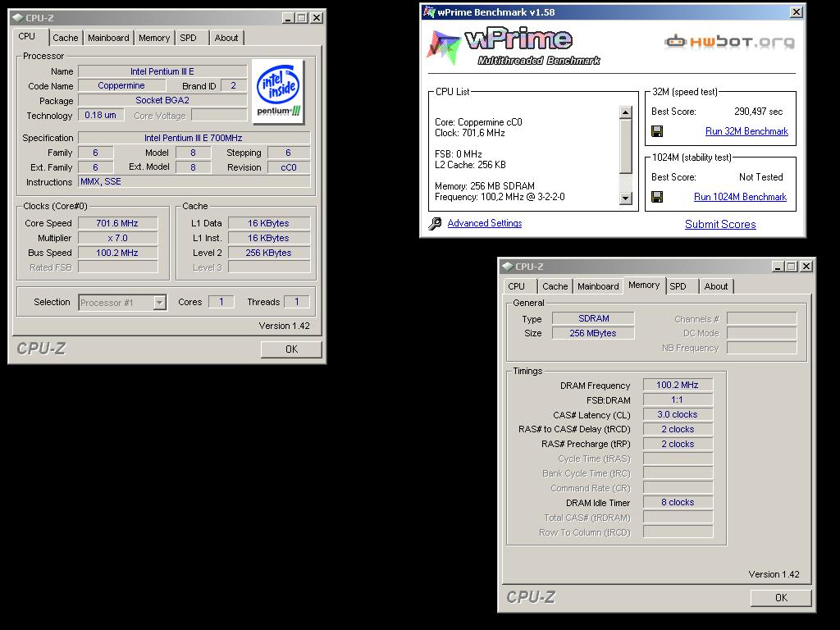The image size is (840, 630).
Task: Switch to the Memory tab in left CPU-Z window
Action: (153, 38)
